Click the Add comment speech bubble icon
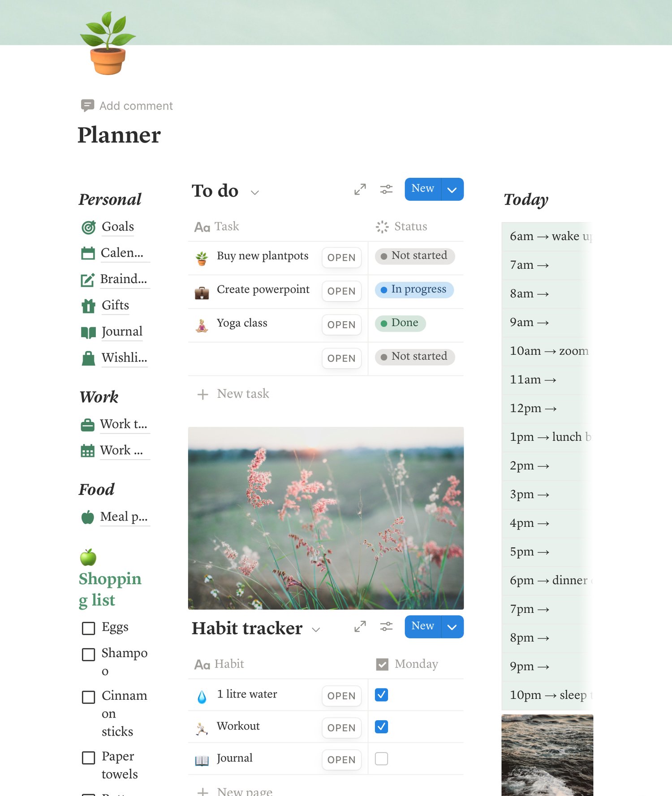Screen dimensions: 672x796 pos(87,106)
